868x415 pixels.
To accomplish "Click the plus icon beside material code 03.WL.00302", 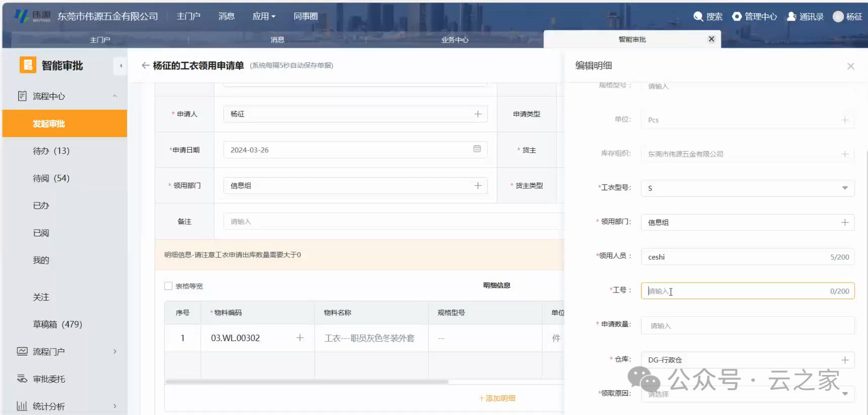I will (x=300, y=338).
